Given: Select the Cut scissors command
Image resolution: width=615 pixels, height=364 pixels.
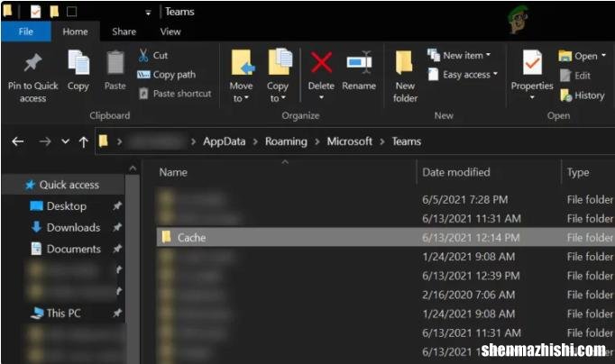Looking at the screenshot, I should click(153, 55).
